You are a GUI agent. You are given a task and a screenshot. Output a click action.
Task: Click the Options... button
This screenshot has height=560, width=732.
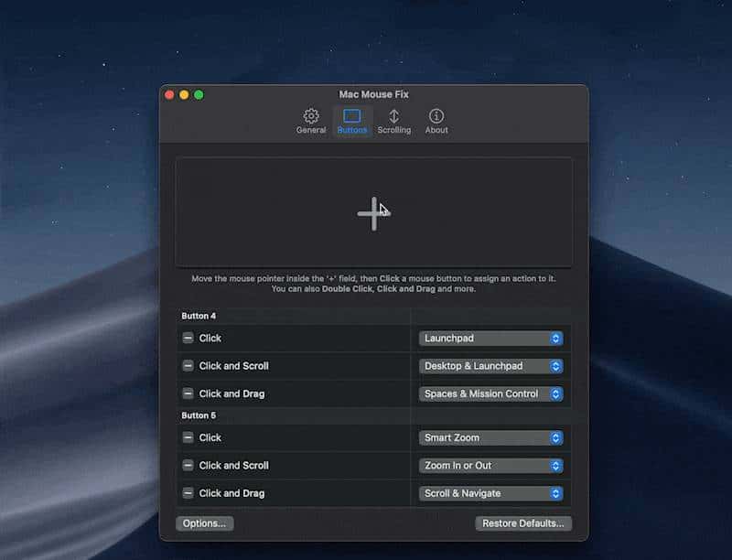click(x=204, y=523)
